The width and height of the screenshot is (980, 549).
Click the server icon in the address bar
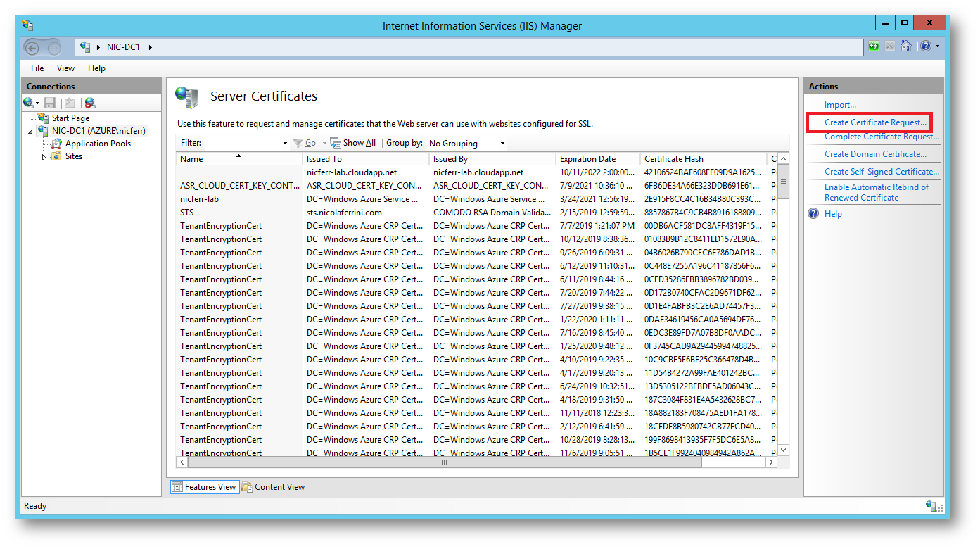[x=85, y=47]
